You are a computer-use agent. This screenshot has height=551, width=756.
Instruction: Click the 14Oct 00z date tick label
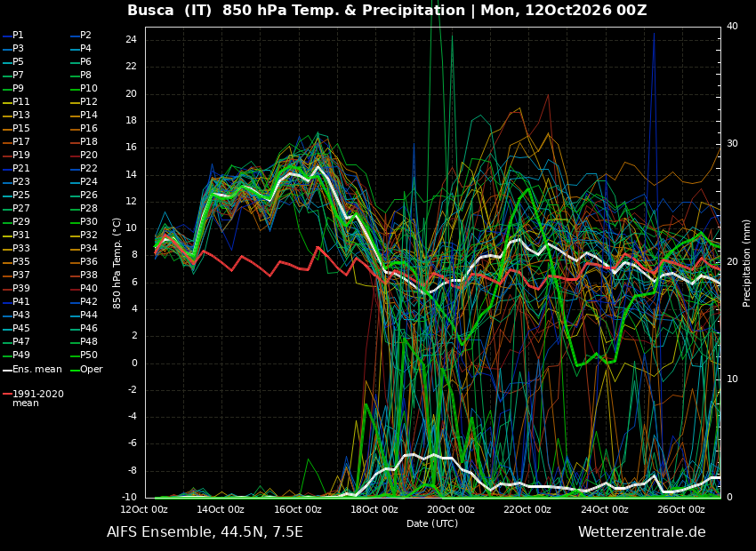tap(220, 509)
